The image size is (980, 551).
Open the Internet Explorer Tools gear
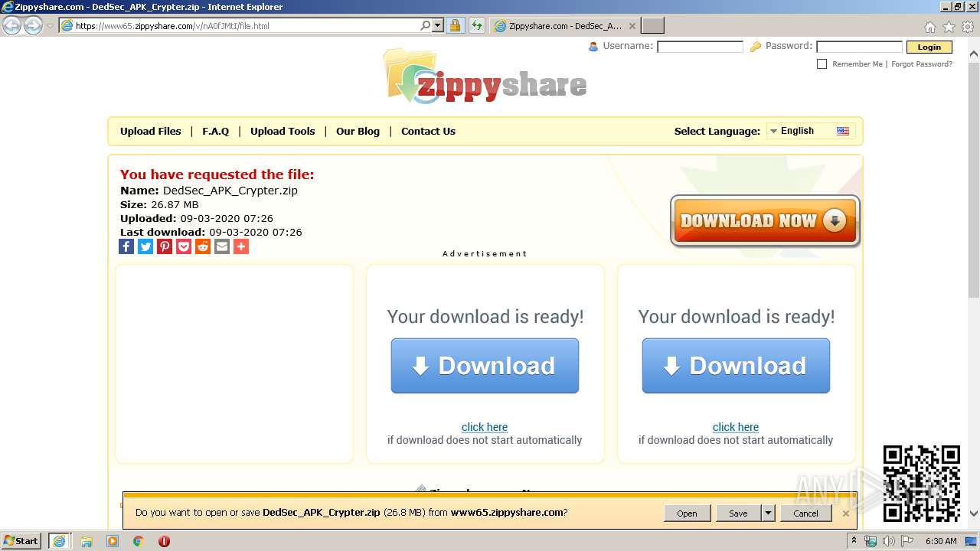click(968, 27)
